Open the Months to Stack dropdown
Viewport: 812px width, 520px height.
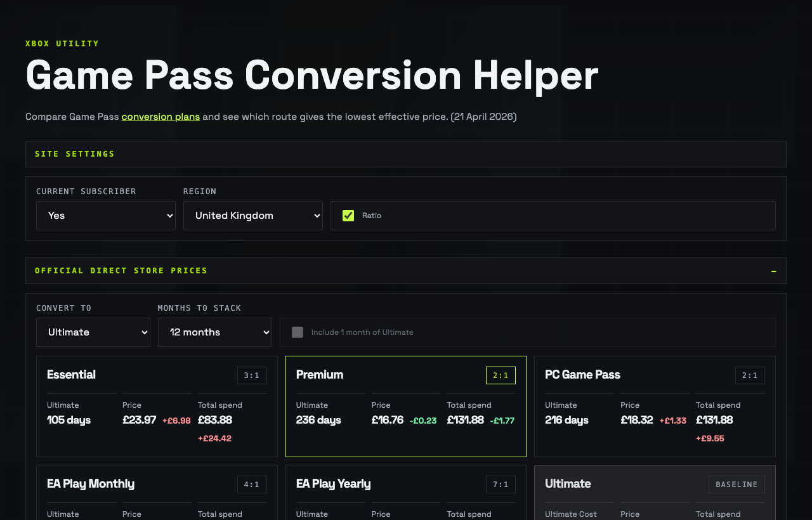coord(215,332)
